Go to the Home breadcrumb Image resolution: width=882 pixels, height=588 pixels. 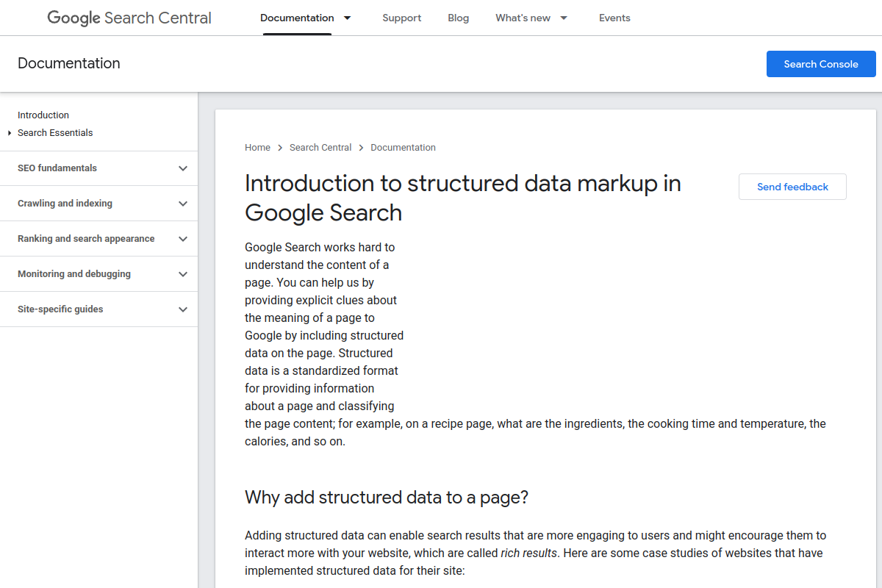click(x=257, y=148)
